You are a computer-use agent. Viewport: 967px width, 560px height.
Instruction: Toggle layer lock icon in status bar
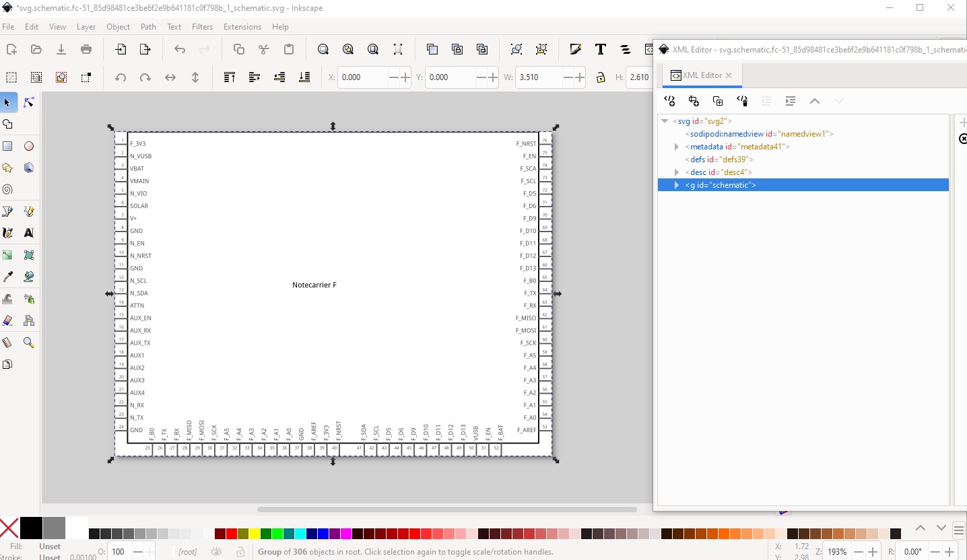(240, 552)
